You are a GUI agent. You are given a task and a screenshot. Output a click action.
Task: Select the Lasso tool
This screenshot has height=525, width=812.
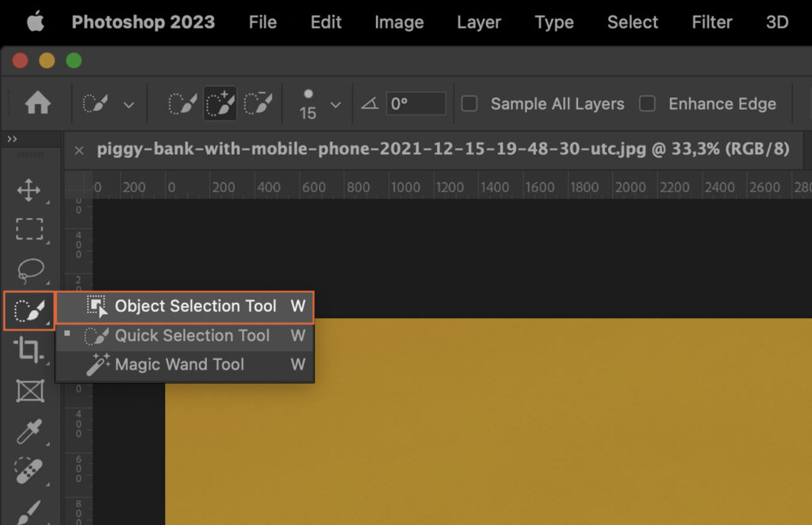coord(29,270)
